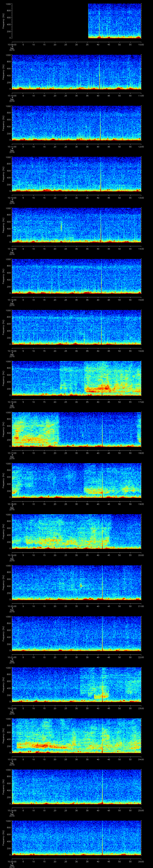Screen dimensions: 153x868
Task: Click the 10:17:00 time axis label
Action: (12, 453)
